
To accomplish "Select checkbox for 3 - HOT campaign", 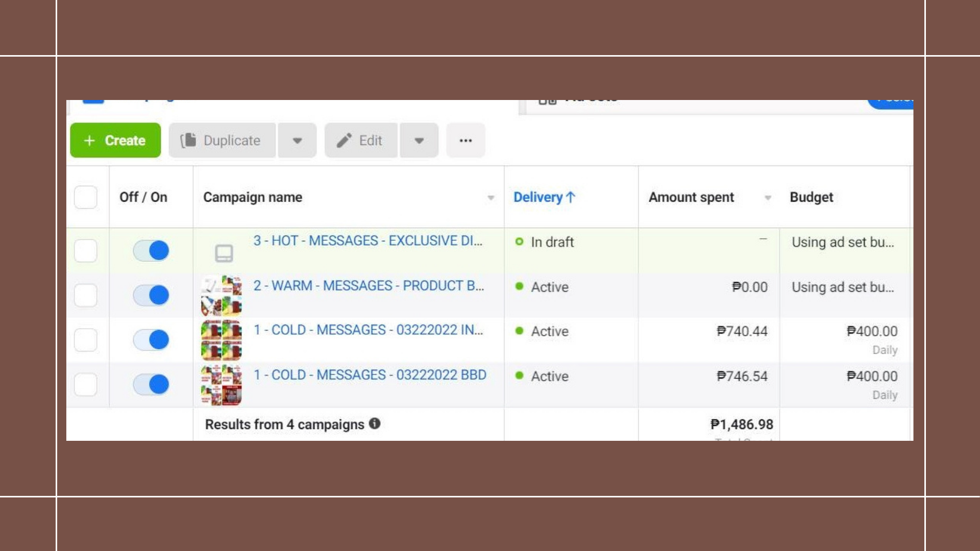I will 86,251.
